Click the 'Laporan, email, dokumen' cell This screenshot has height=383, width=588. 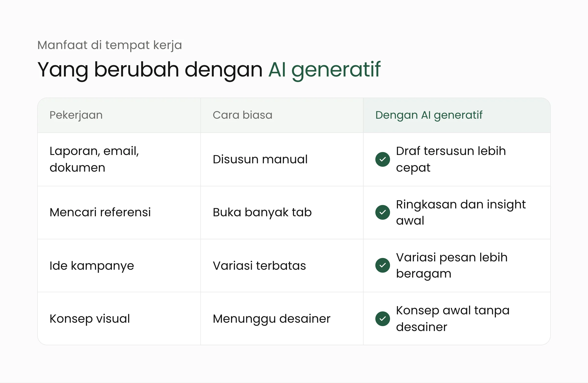(x=119, y=159)
